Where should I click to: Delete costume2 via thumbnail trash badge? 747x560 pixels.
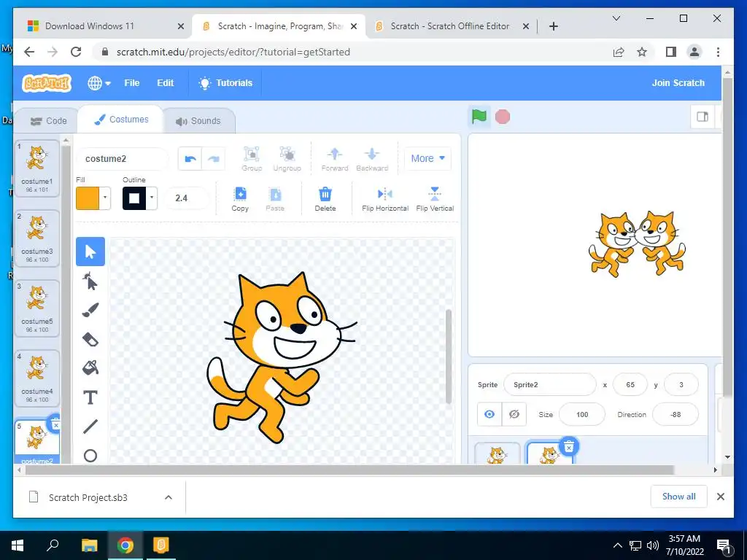coord(55,424)
